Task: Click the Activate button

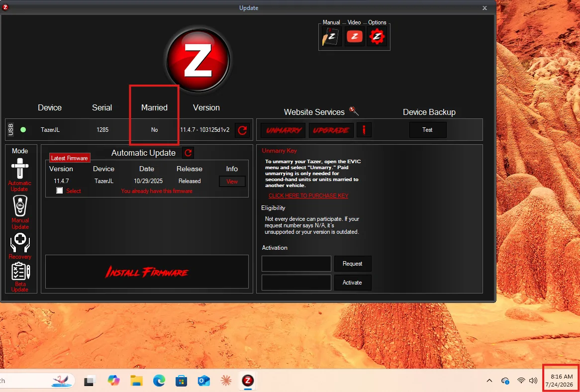Action: coord(353,283)
